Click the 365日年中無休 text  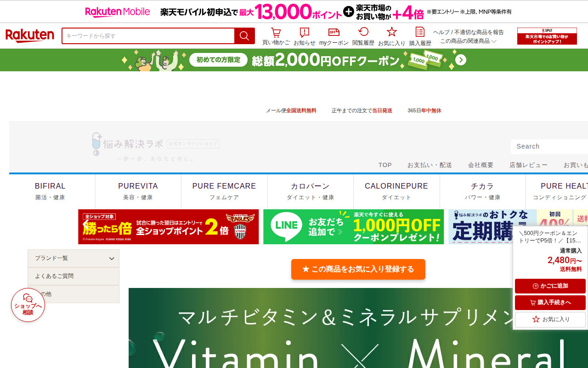424,110
